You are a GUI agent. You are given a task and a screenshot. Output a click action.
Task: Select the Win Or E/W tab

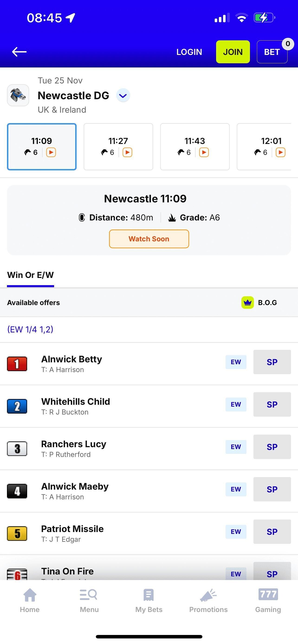[30, 275]
